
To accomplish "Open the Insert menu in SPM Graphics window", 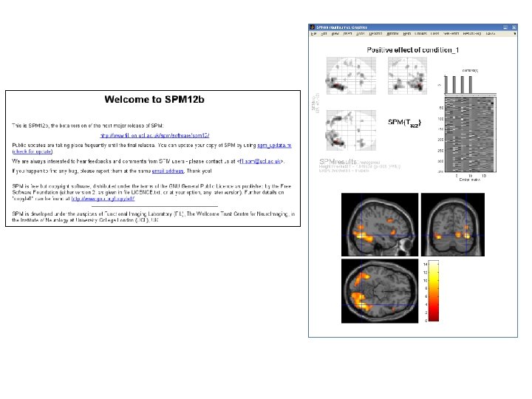I will coord(347,33).
